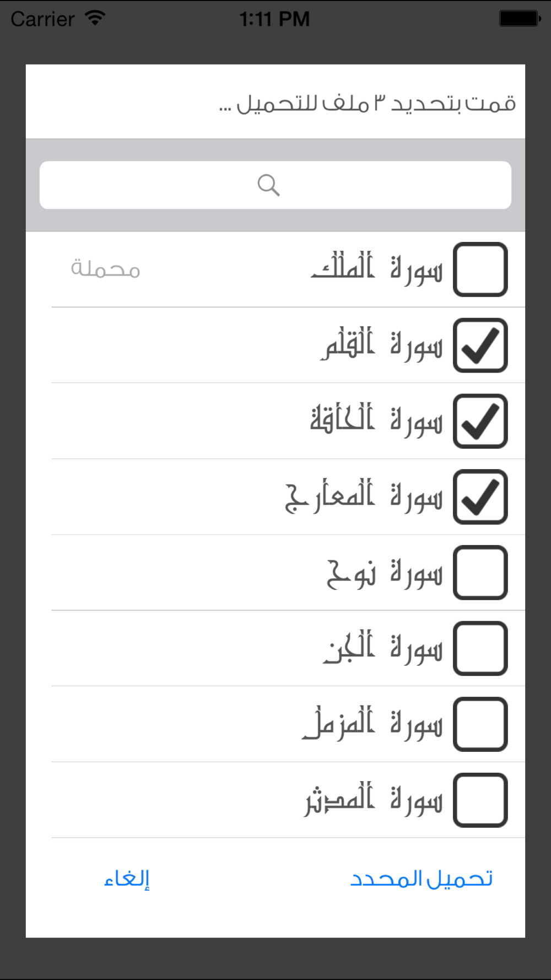Click the سورة المدثر surah name

pyautogui.click(x=374, y=800)
